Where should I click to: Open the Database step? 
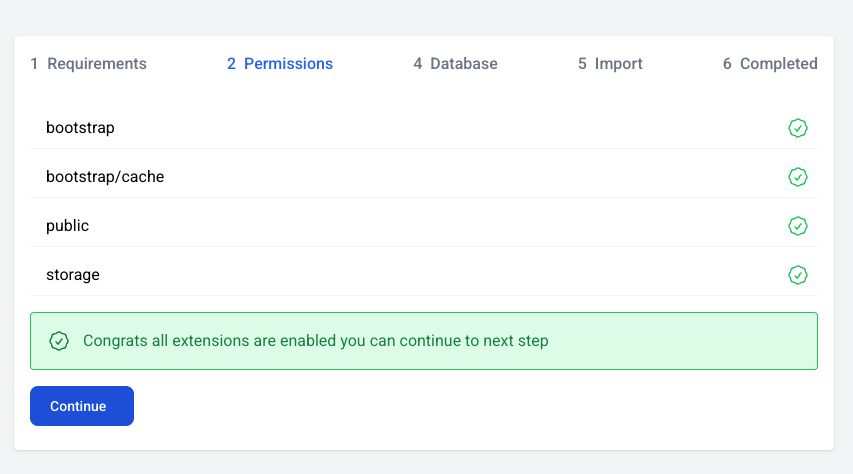[x=455, y=64]
